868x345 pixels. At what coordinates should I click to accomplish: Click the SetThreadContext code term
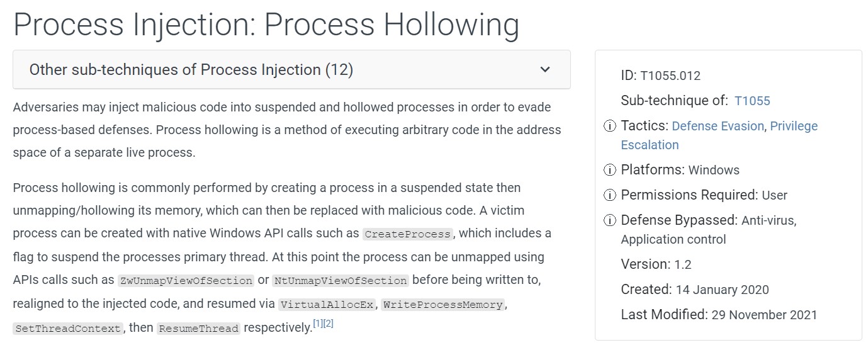point(67,329)
